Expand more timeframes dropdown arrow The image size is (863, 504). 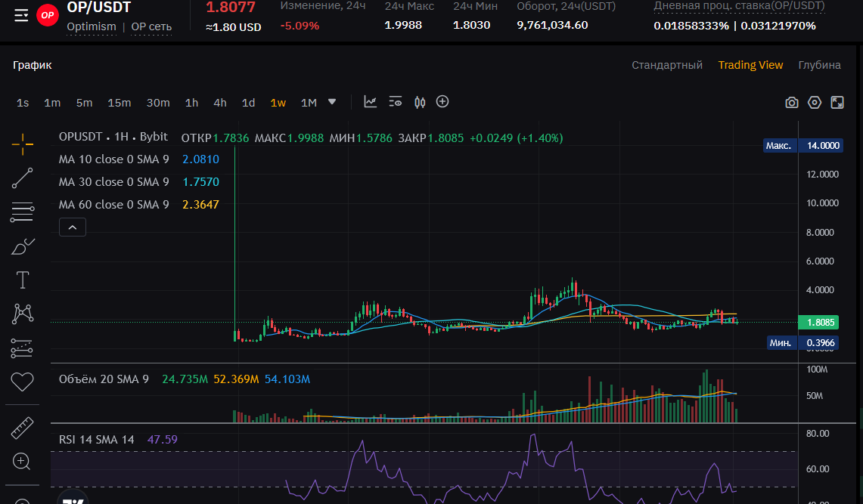point(331,102)
